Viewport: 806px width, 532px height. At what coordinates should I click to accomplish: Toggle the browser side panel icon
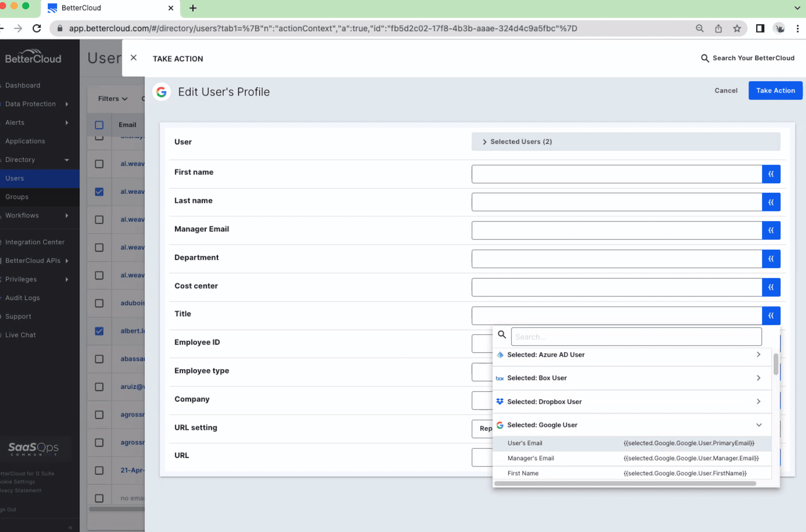pyautogui.click(x=760, y=28)
